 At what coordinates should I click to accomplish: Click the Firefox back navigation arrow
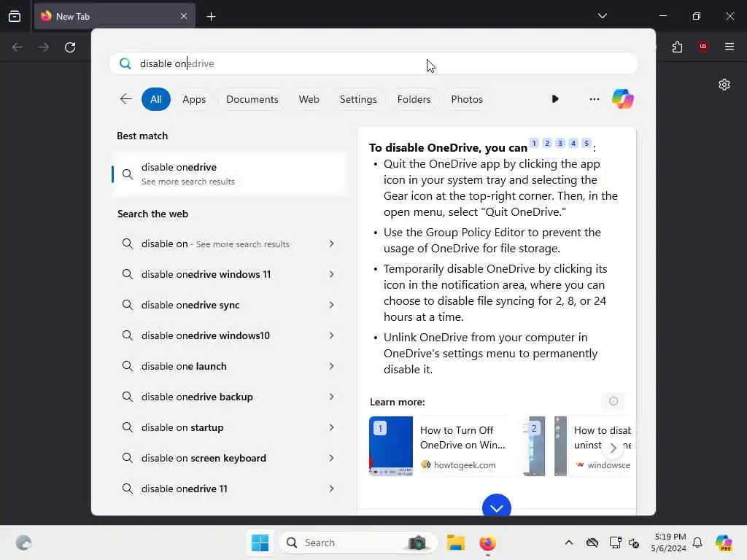point(18,47)
